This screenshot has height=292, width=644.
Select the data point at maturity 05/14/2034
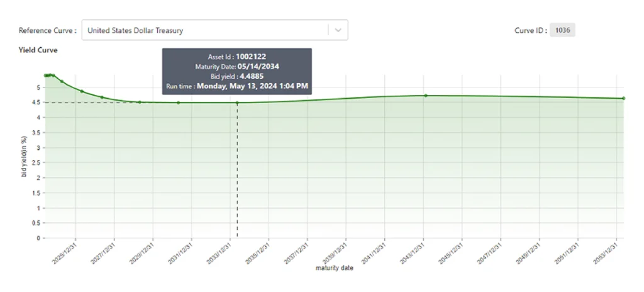coord(237,103)
